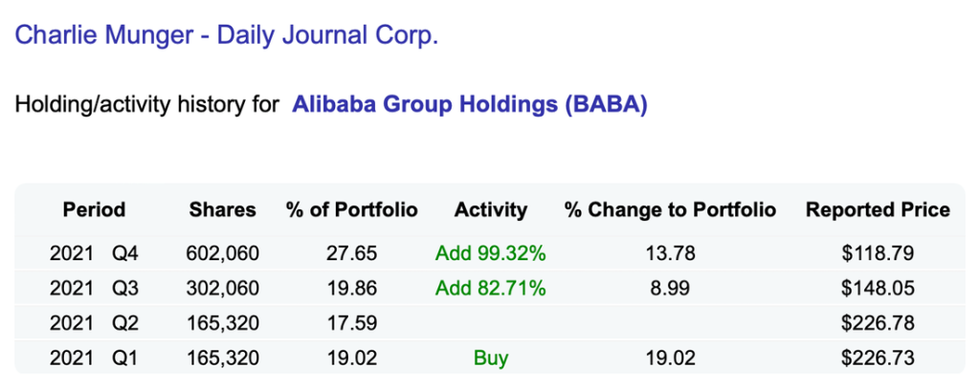Click the 2021 Q2 period cell
This screenshot has height=391, width=980.
(94, 324)
